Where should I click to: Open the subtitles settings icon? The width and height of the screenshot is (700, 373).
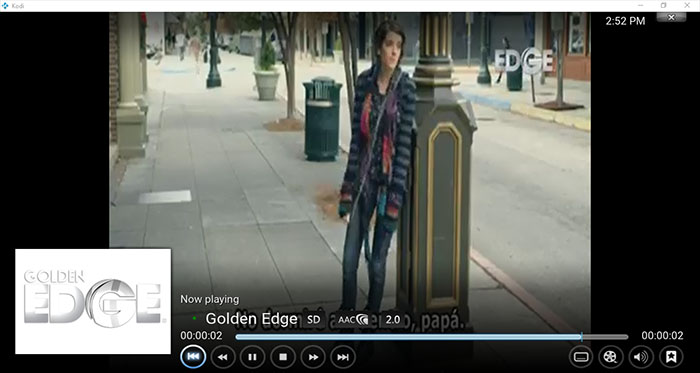[x=581, y=357]
